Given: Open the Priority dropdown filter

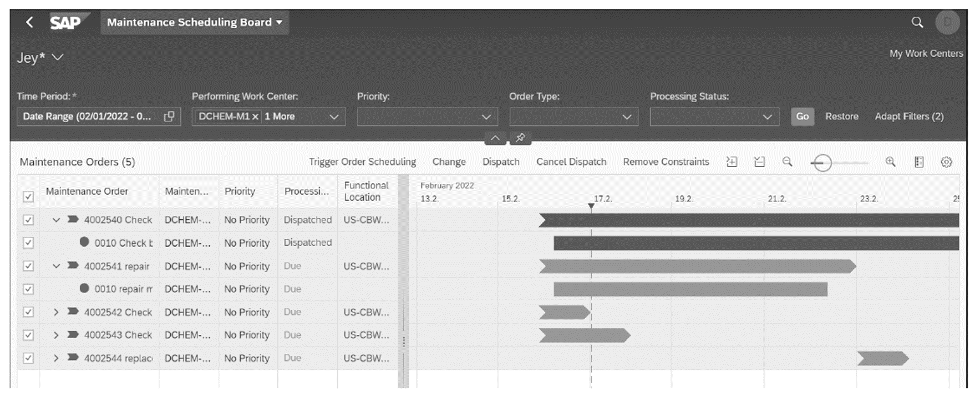Looking at the screenshot, I should pos(486,117).
